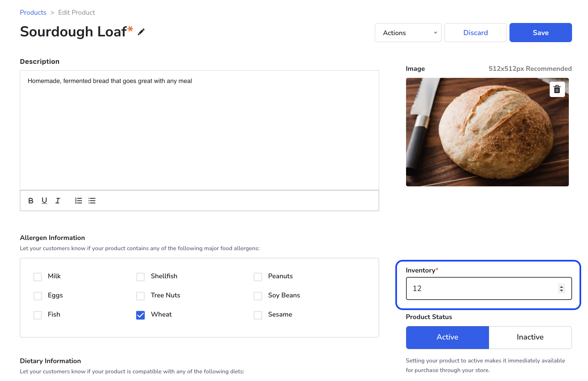Open the Actions dropdown menu
This screenshot has width=588, height=381.
click(x=408, y=33)
